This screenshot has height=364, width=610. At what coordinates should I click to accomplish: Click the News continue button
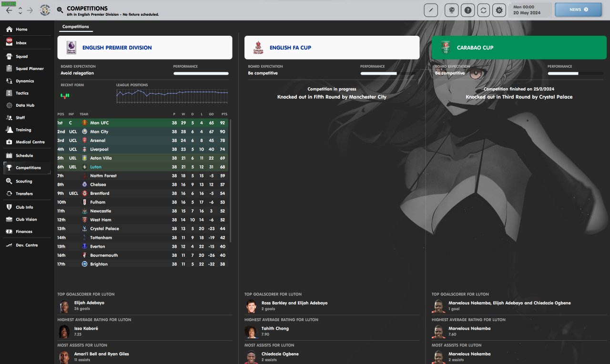(x=579, y=10)
